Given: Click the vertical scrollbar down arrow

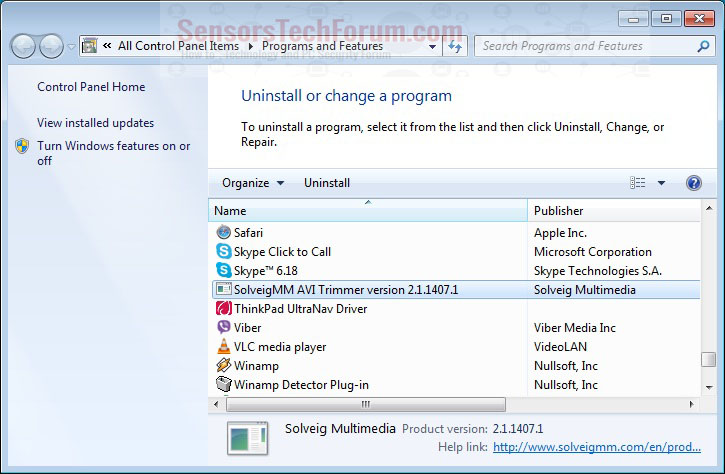Looking at the screenshot, I should pyautogui.click(x=709, y=388).
